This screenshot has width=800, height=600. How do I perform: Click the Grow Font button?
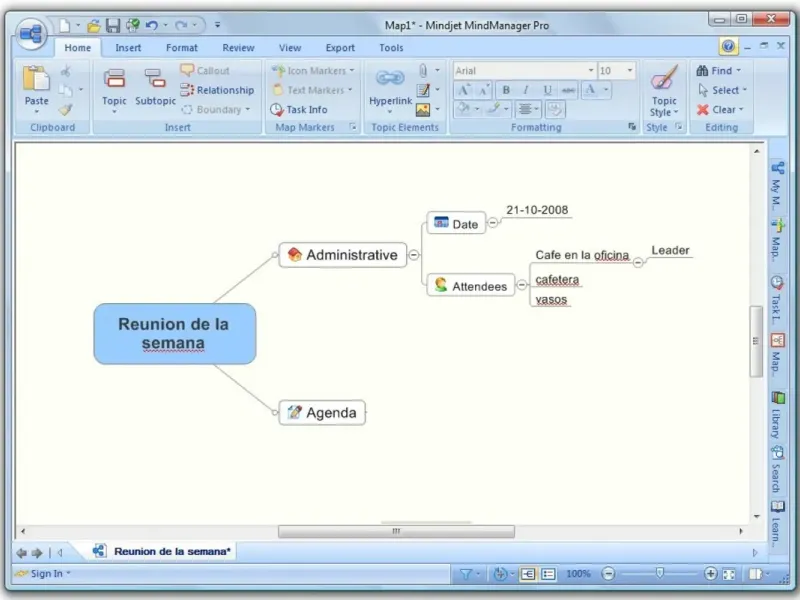[x=463, y=90]
